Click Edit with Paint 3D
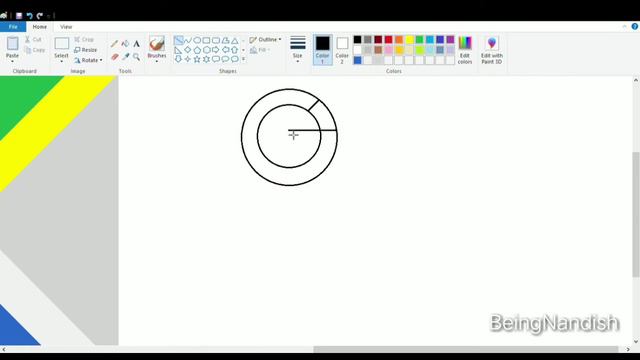This screenshot has width=640, height=360. [x=492, y=50]
